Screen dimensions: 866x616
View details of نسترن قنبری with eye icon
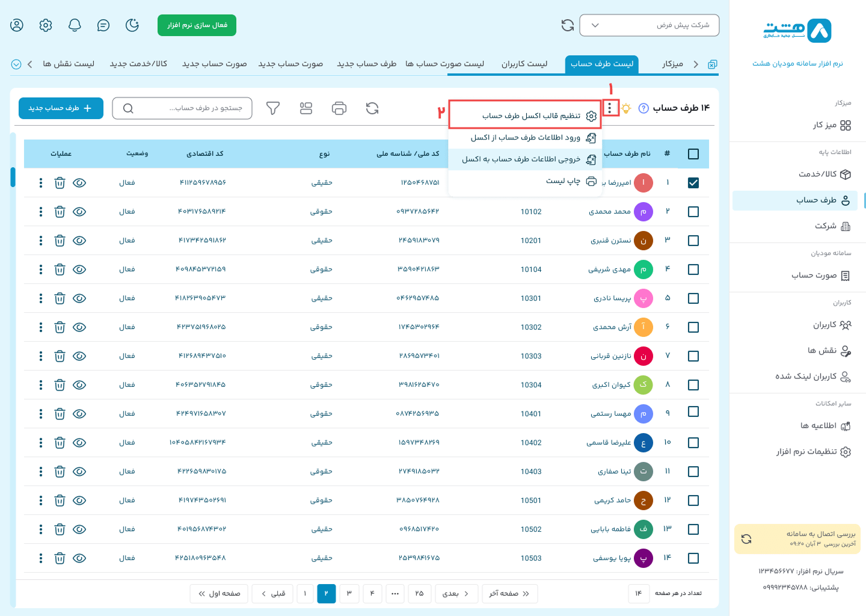(79, 241)
